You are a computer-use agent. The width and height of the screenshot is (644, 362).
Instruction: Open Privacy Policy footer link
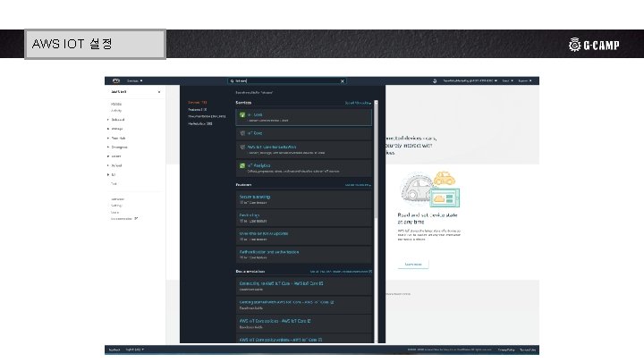pos(506,349)
